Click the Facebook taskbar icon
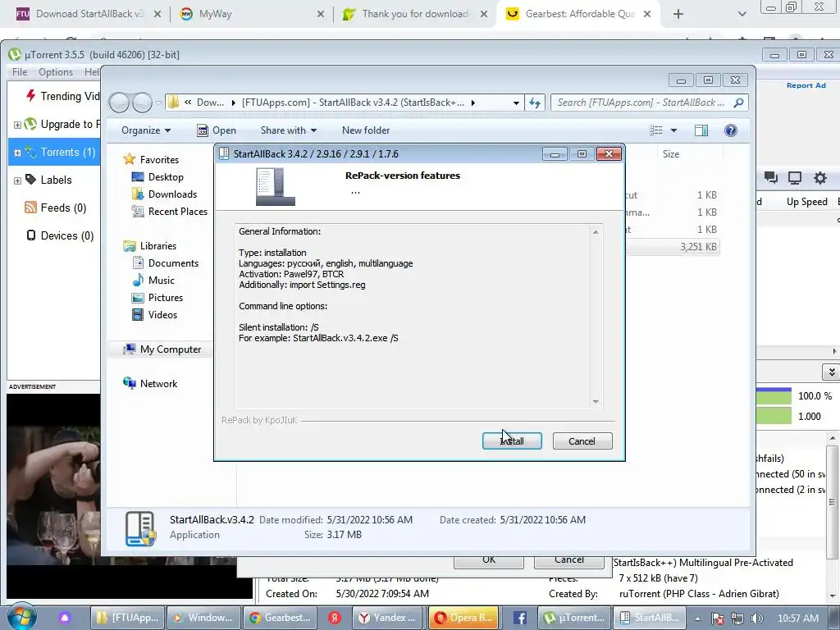840x630 pixels. 519,618
